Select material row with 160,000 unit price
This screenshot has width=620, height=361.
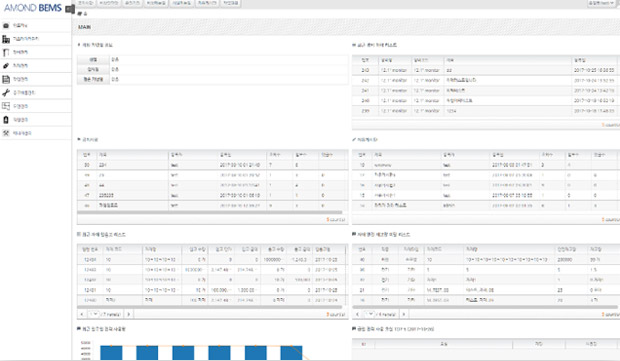point(212,290)
